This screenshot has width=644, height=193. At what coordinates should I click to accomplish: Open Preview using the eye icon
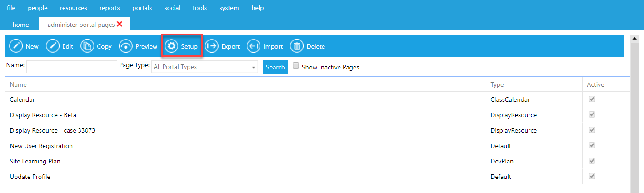(126, 46)
